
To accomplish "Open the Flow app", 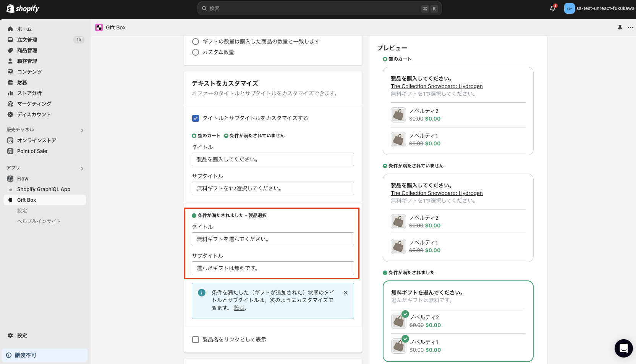I will [23, 179].
